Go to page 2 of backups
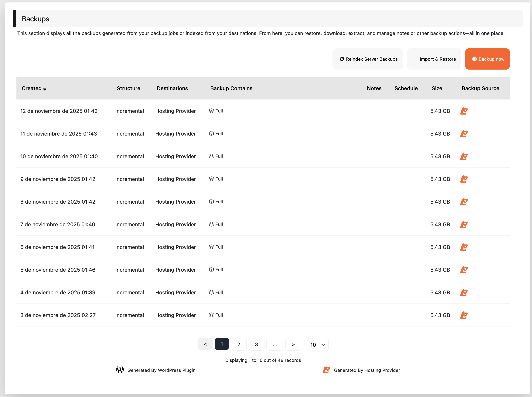Image resolution: width=532 pixels, height=397 pixels. 238,344
